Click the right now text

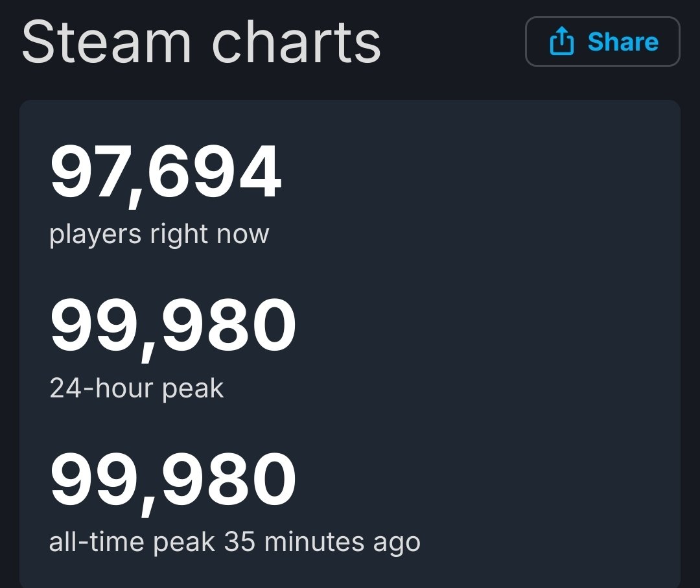(x=209, y=235)
